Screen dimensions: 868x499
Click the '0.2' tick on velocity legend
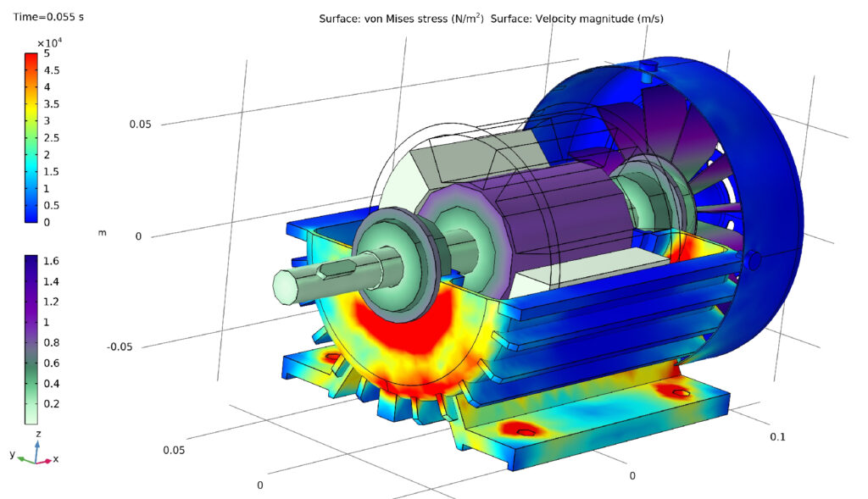click(x=52, y=403)
